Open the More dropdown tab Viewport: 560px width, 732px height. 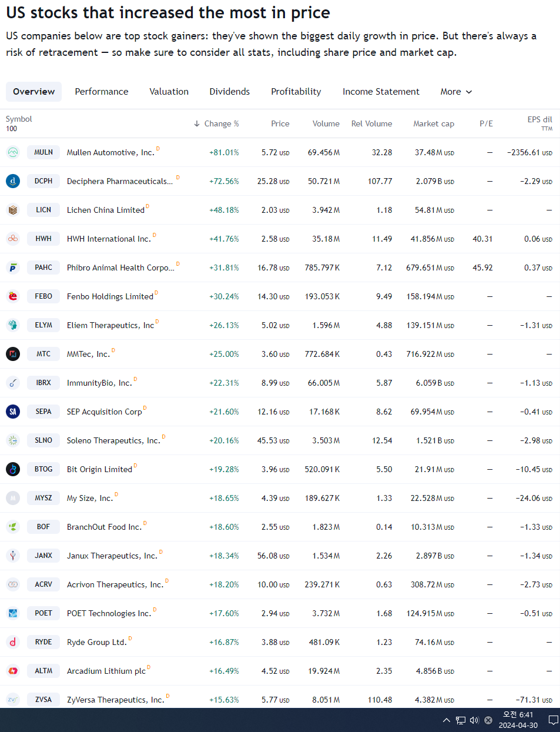457,92
